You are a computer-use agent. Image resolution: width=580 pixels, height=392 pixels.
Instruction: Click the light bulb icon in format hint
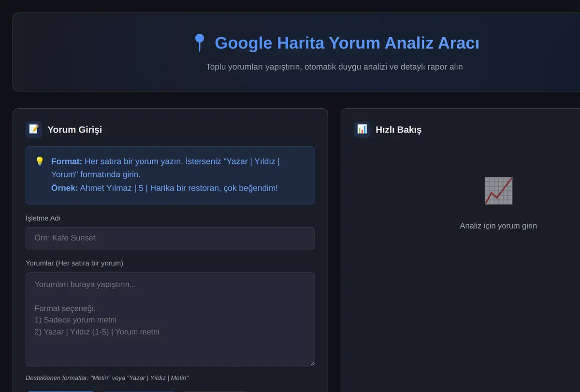[40, 161]
